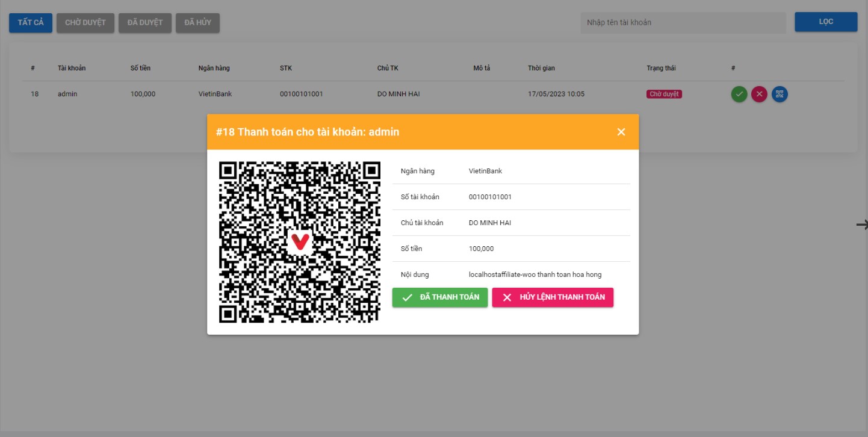Image resolution: width=868 pixels, height=437 pixels.
Task: Click the payment QR code image
Action: (300, 242)
